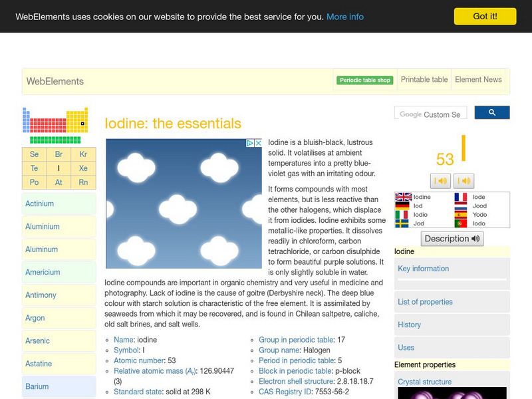Play the right speaker pronunciation button
The height and width of the screenshot is (399, 532).
(464, 180)
